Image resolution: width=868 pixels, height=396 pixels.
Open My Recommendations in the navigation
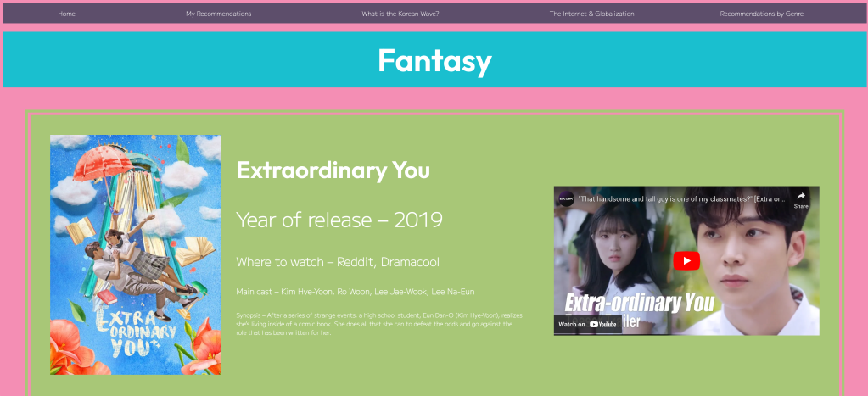coord(218,14)
